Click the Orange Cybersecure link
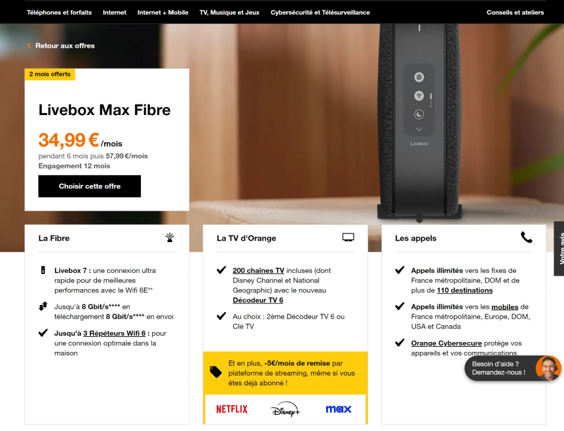The width and height of the screenshot is (564, 431). pos(446,343)
